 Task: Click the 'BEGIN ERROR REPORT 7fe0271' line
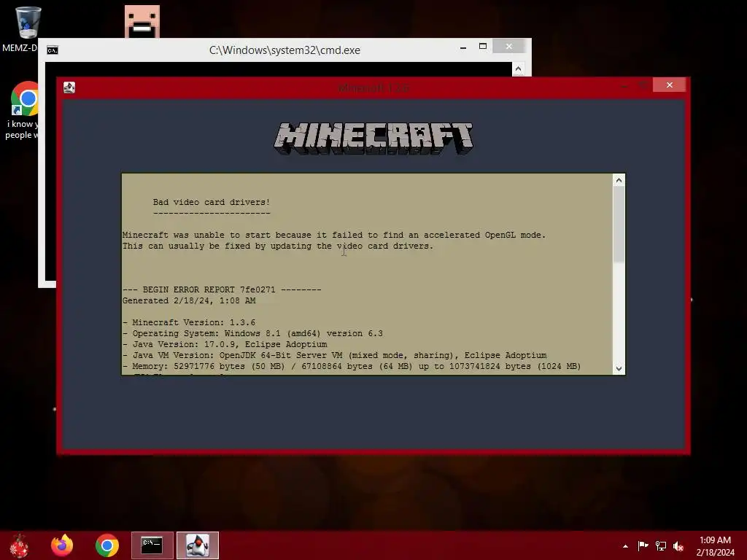[x=222, y=289]
